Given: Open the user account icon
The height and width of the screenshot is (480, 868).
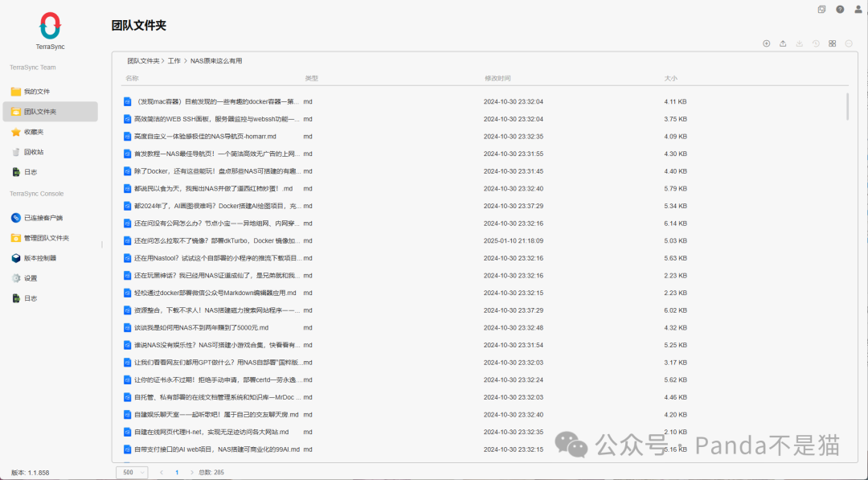Looking at the screenshot, I should (x=858, y=10).
